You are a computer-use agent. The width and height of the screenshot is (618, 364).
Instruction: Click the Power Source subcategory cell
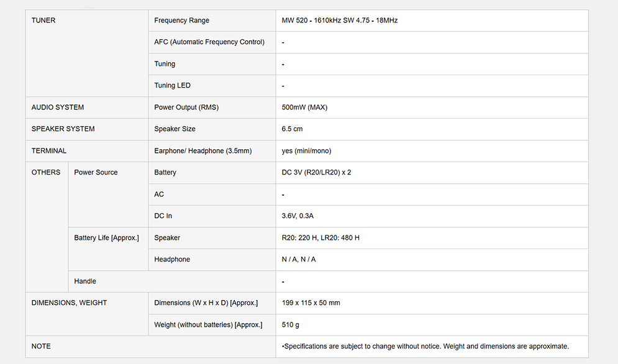point(96,173)
